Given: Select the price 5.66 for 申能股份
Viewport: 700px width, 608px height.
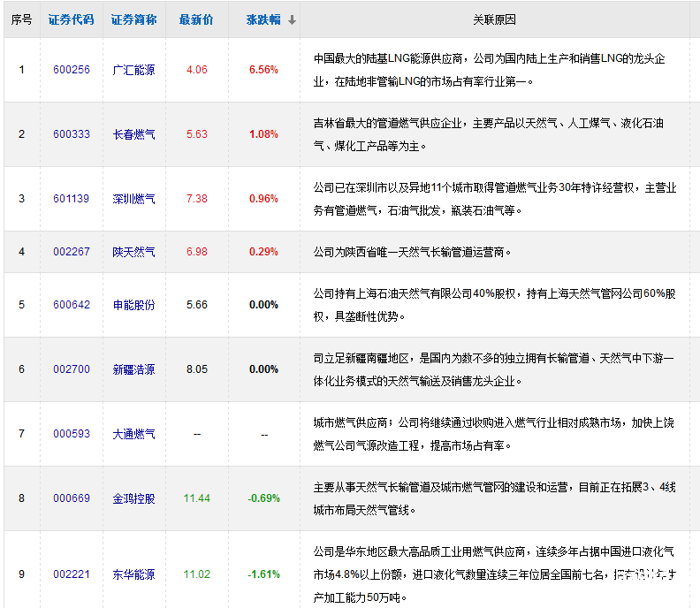Looking at the screenshot, I should click(197, 305).
